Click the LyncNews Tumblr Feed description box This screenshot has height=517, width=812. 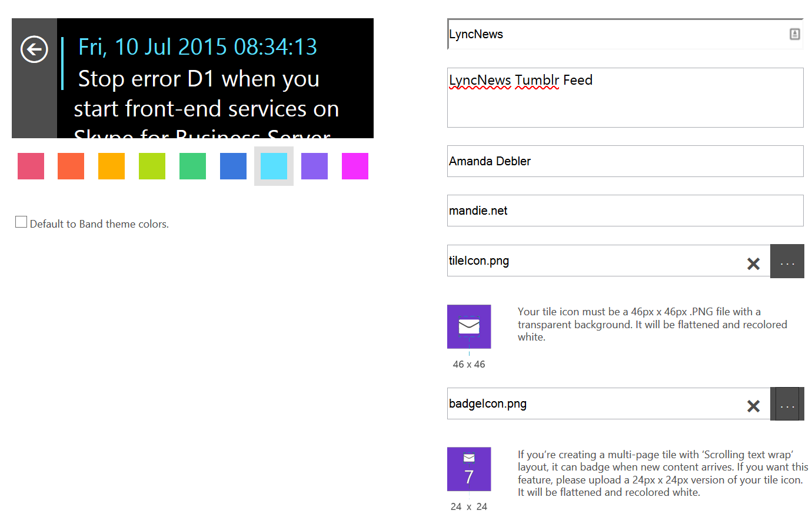coord(625,98)
